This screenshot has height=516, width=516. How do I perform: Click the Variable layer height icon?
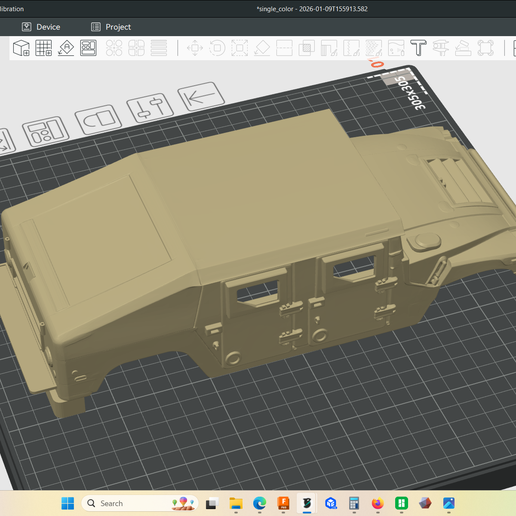[159, 48]
